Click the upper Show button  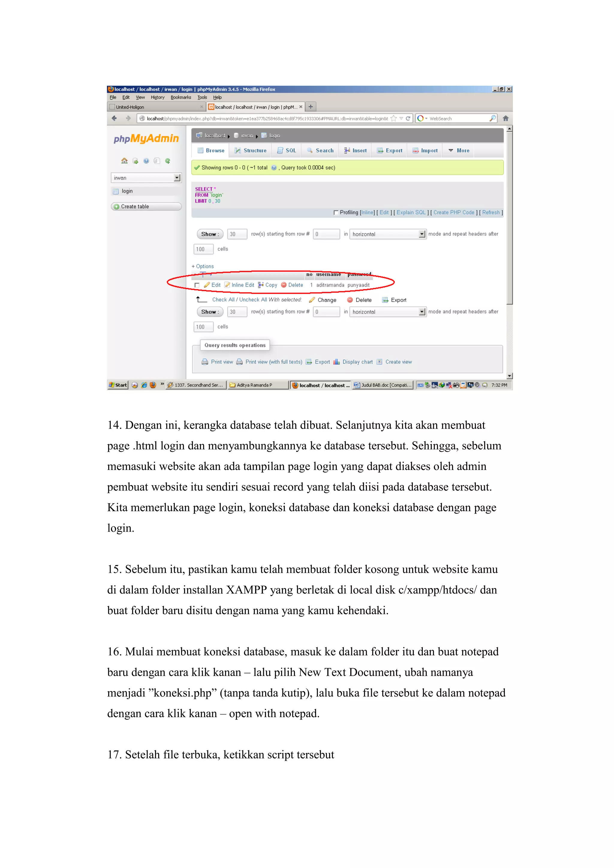pyautogui.click(x=210, y=234)
